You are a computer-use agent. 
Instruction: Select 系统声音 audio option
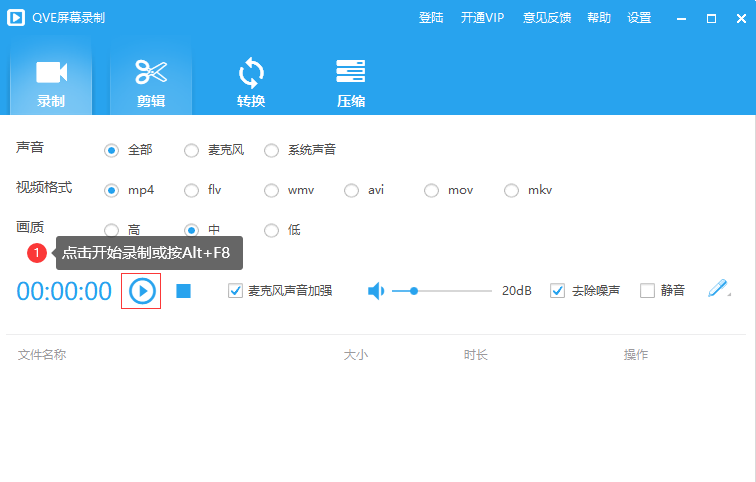(x=272, y=150)
